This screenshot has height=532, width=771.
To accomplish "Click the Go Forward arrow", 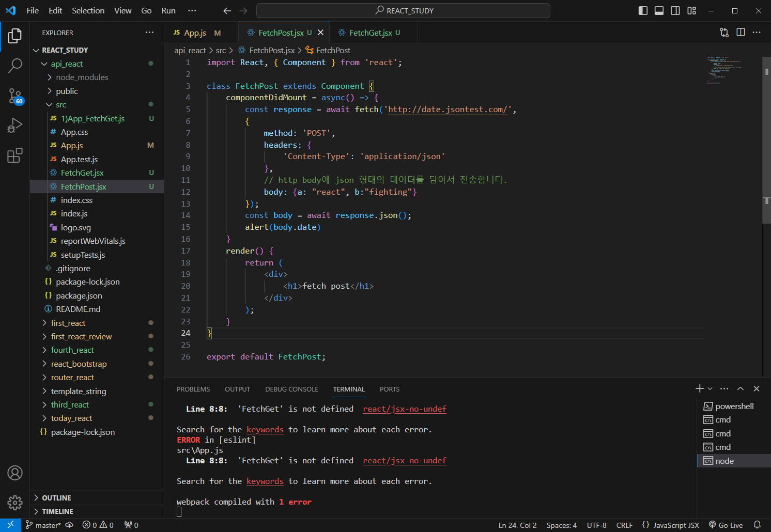I will click(243, 10).
